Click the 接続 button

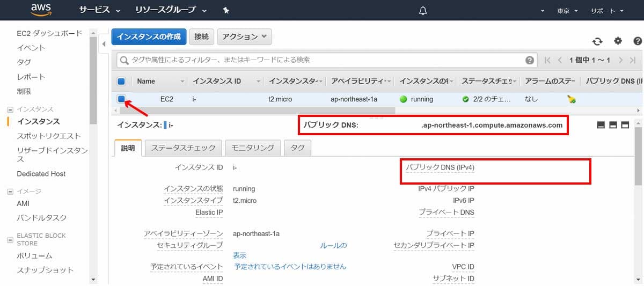coord(202,36)
